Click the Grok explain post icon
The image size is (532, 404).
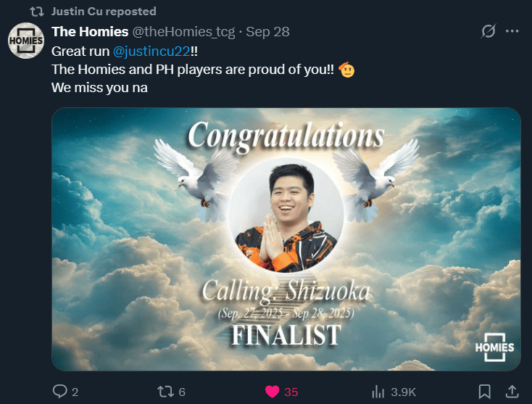(489, 31)
